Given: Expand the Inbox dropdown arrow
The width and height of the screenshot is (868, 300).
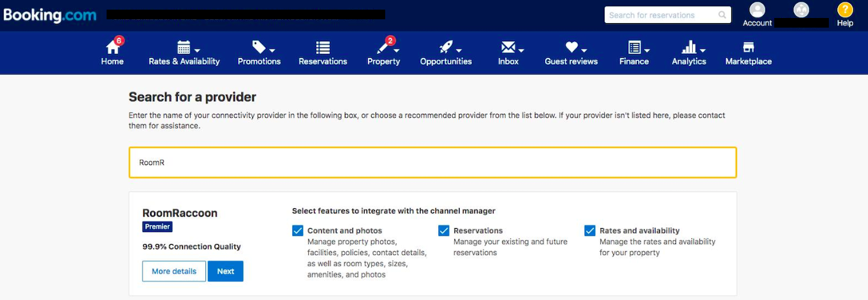Looking at the screenshot, I should click(521, 50).
